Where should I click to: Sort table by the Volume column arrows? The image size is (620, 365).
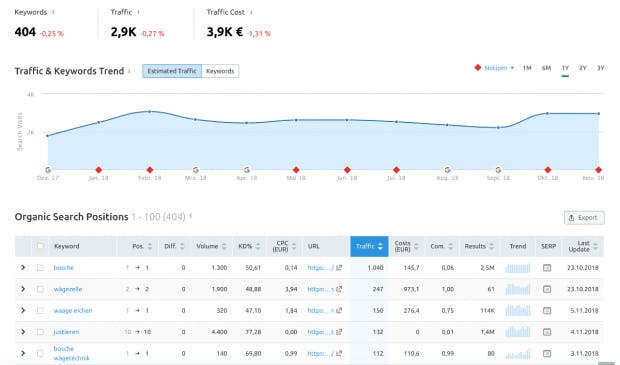pos(224,246)
